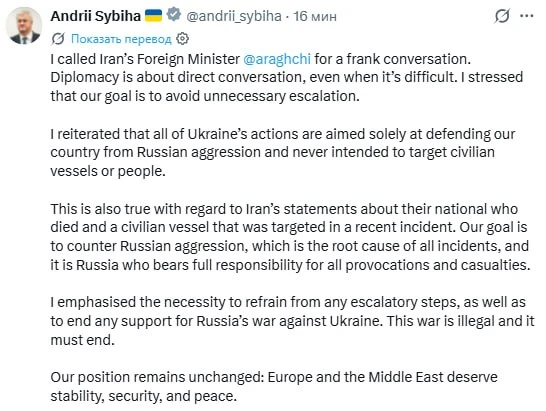
Task: Click the paragraph starting 'I reiterated that all'
Action: [283, 153]
